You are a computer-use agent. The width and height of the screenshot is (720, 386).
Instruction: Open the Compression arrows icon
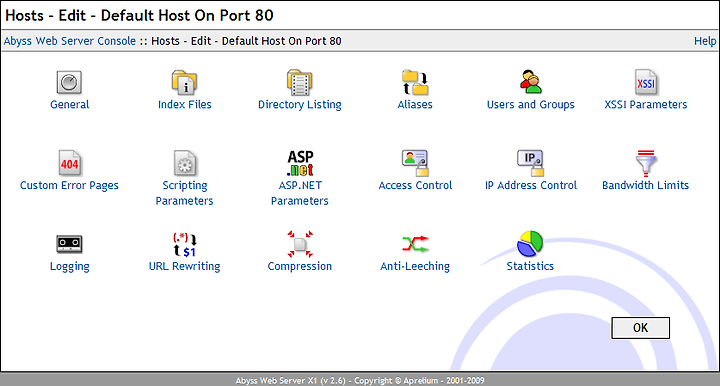tap(300, 244)
